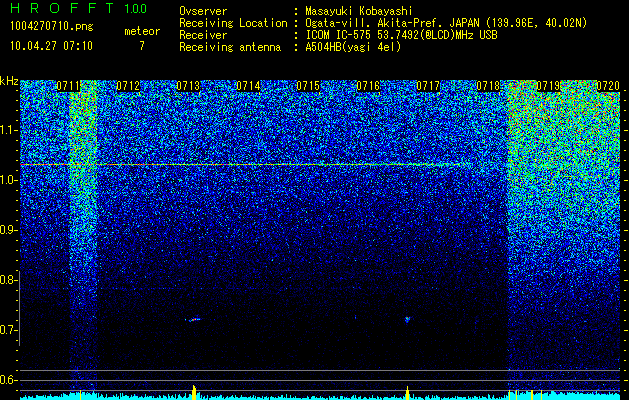Click the 0720 time marker
Screen dimensions: 629x400
click(608, 86)
